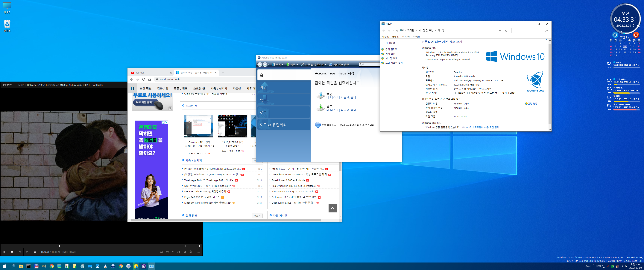Click the 백업 disk icon in Acronis main pane
This screenshot has height=270, width=644.
click(x=320, y=95)
